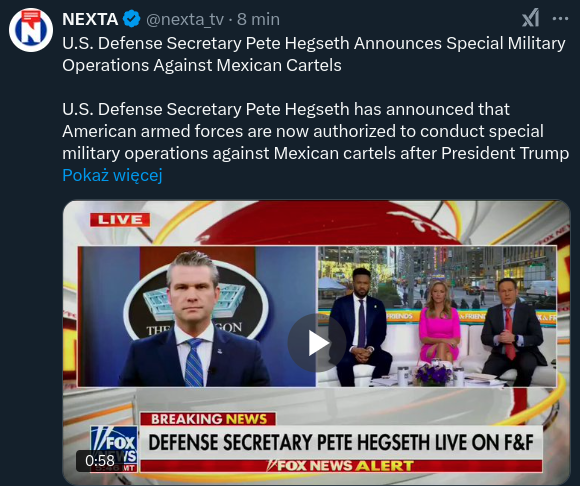Image resolution: width=580 pixels, height=486 pixels.
Task: Click the 0:58 video duration badge
Action: (100, 461)
